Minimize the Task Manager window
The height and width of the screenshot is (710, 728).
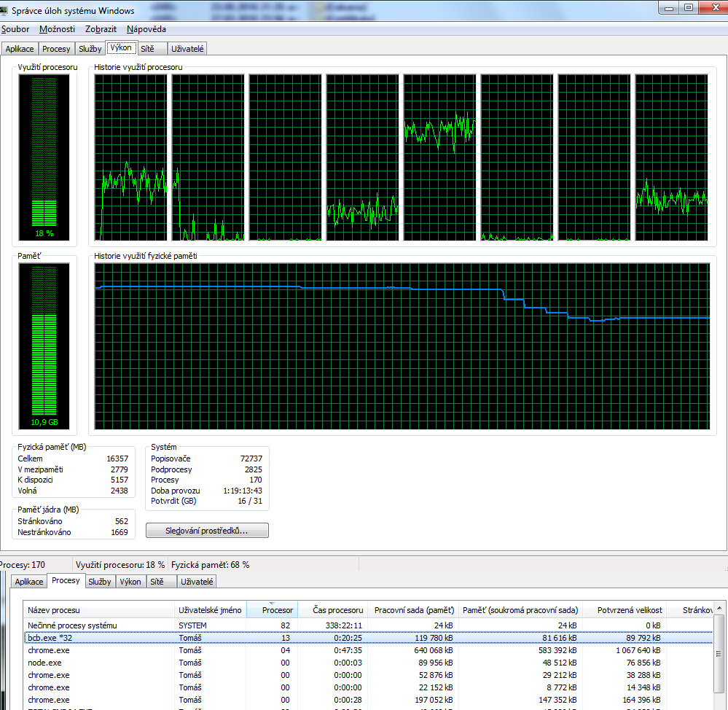pos(668,8)
